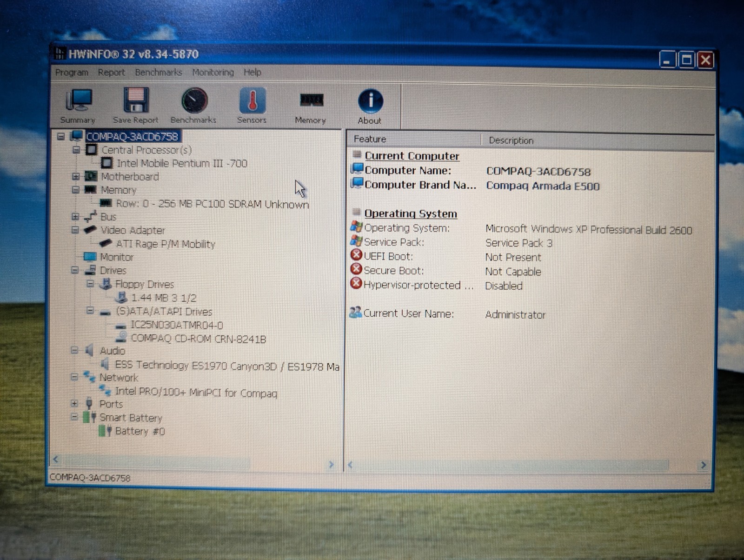Select COMPAQ CD-ROM CRN-8241B
The height and width of the screenshot is (560, 744).
pyautogui.click(x=199, y=339)
